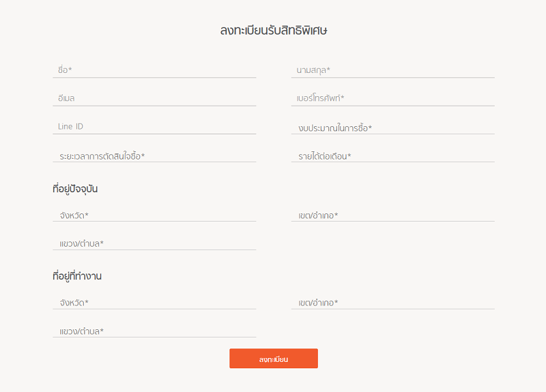Image resolution: width=546 pixels, height=392 pixels.
Task: Focus the อีเมล email field
Action: coord(154,98)
